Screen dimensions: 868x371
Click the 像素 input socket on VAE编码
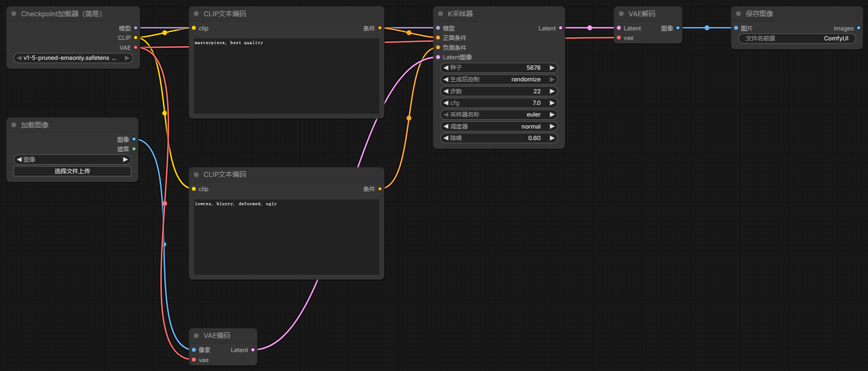[194, 350]
